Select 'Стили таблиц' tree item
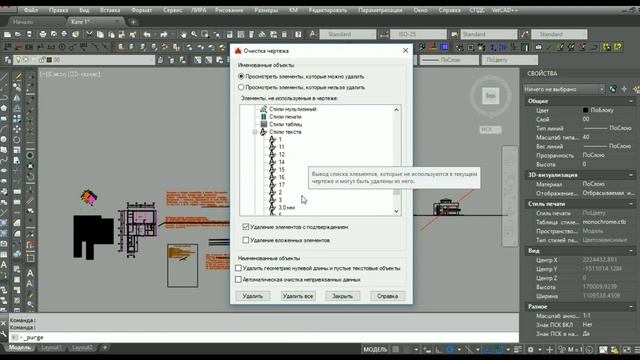This screenshot has height=360, width=640. coord(285,124)
